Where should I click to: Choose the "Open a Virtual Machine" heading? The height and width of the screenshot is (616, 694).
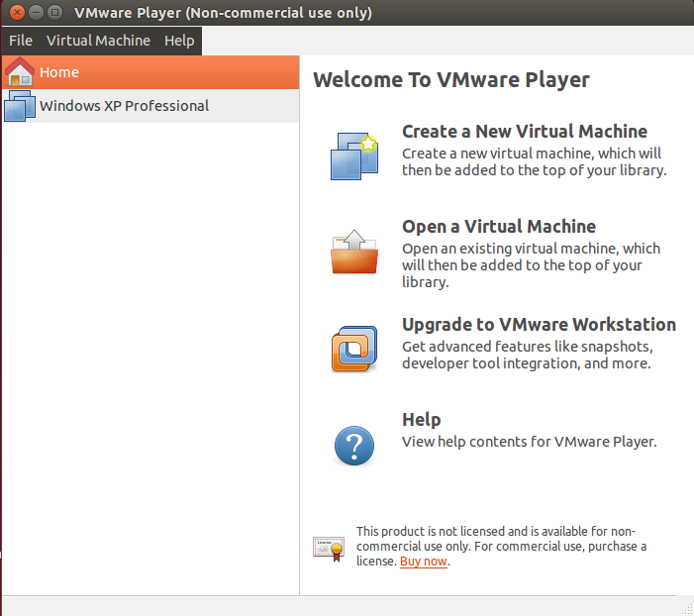pos(498,227)
